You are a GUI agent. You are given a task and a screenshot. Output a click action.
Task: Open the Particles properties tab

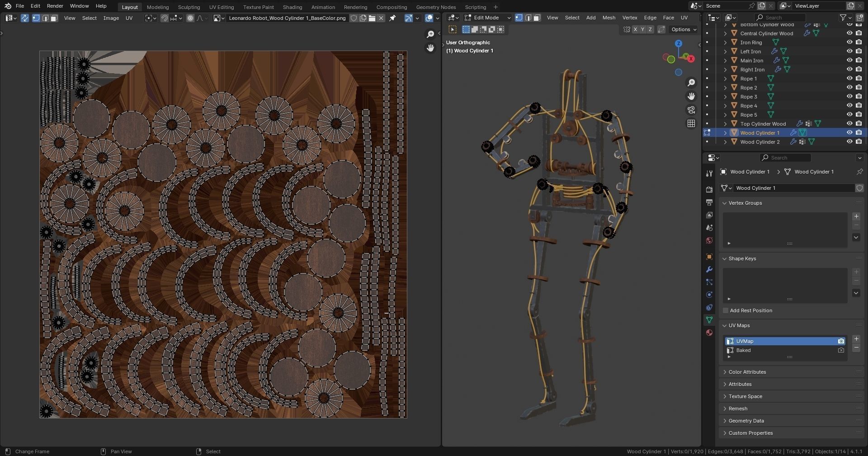click(x=709, y=282)
